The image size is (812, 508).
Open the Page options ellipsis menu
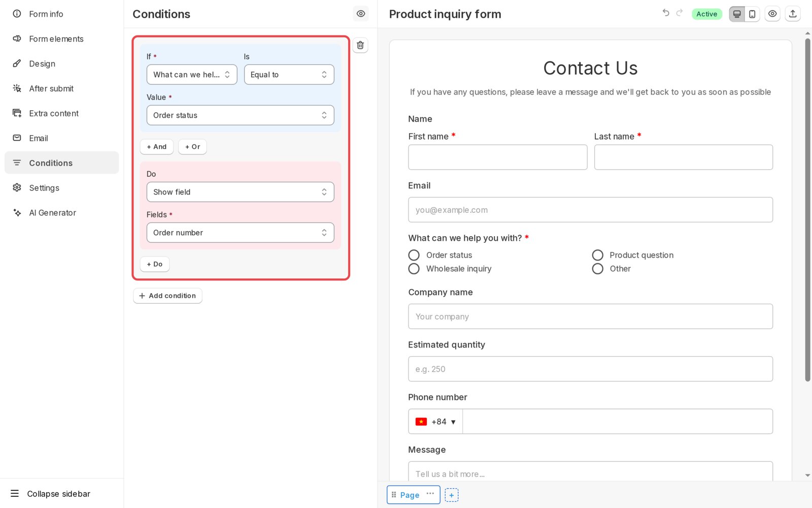(x=430, y=494)
